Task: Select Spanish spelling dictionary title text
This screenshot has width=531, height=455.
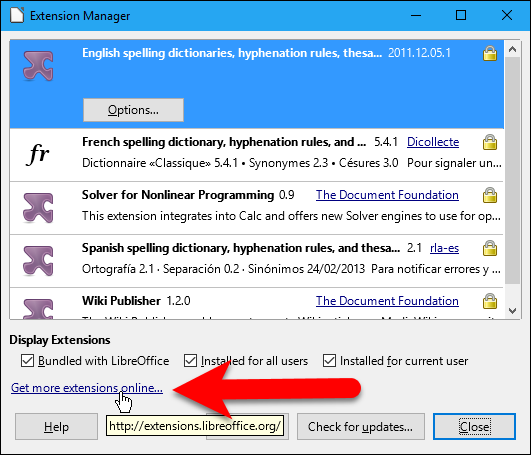Action: [x=241, y=248]
